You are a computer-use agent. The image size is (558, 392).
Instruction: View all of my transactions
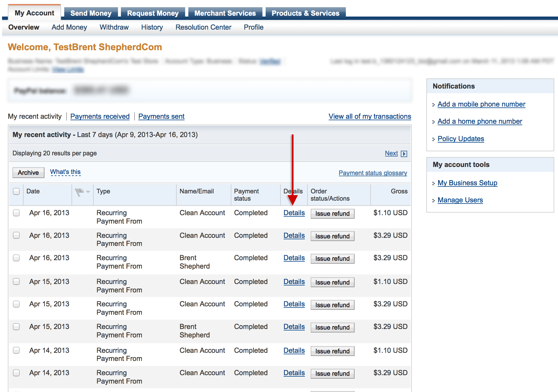[x=369, y=116]
